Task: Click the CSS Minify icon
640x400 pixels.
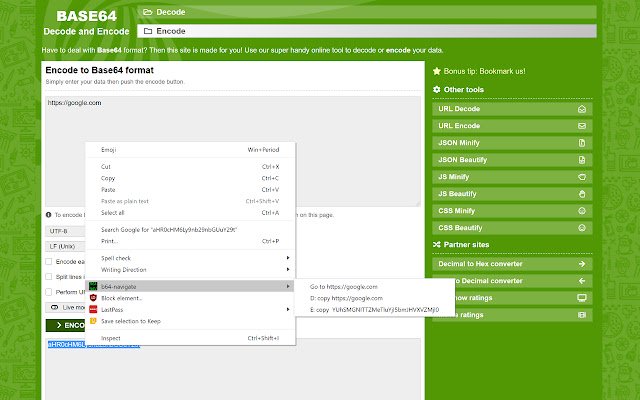Action: point(582,211)
